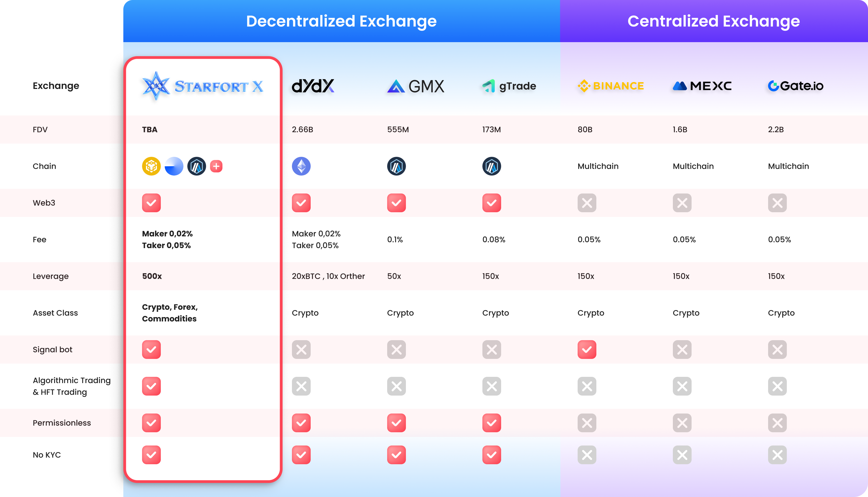The height and width of the screenshot is (497, 868).
Task: Click gTrade Signal bot cross mark
Action: pyautogui.click(x=492, y=350)
